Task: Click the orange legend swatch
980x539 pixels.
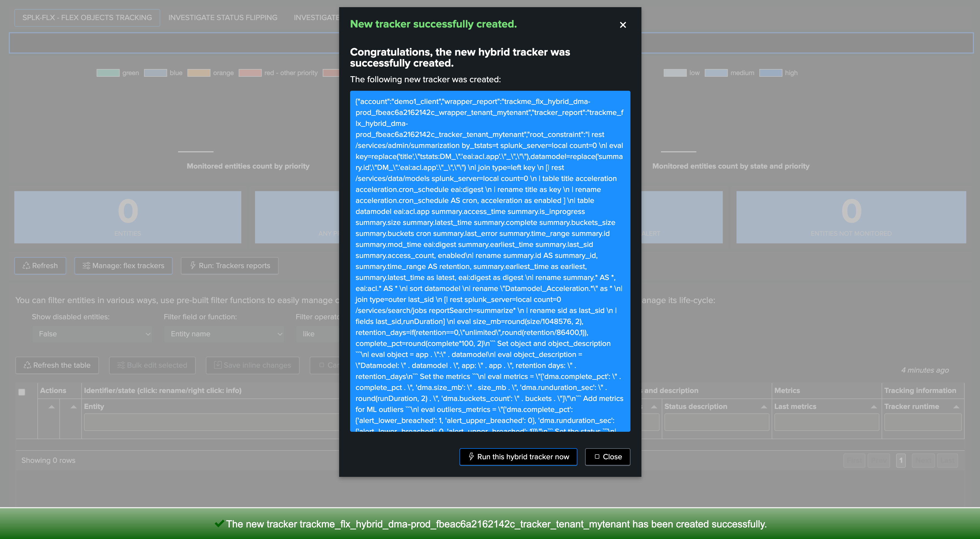Action: pos(199,73)
